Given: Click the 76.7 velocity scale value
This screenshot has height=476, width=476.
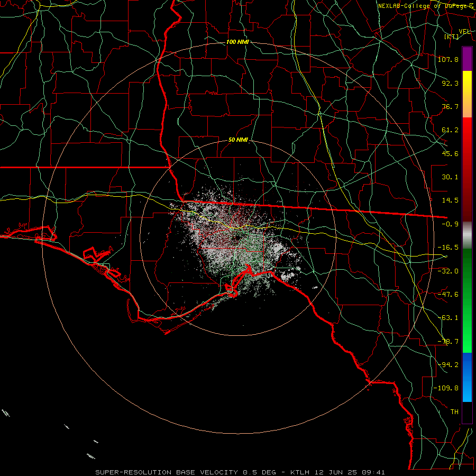Looking at the screenshot, I should [450, 106].
